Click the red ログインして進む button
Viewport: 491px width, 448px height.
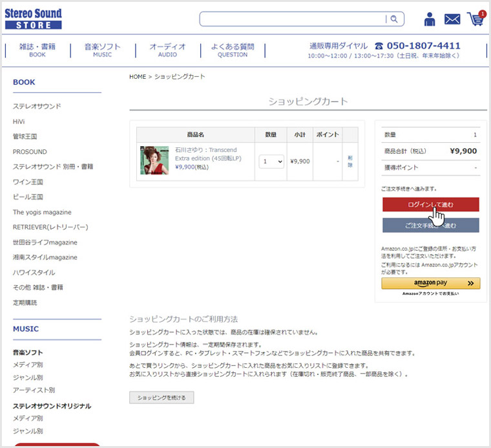tap(430, 204)
